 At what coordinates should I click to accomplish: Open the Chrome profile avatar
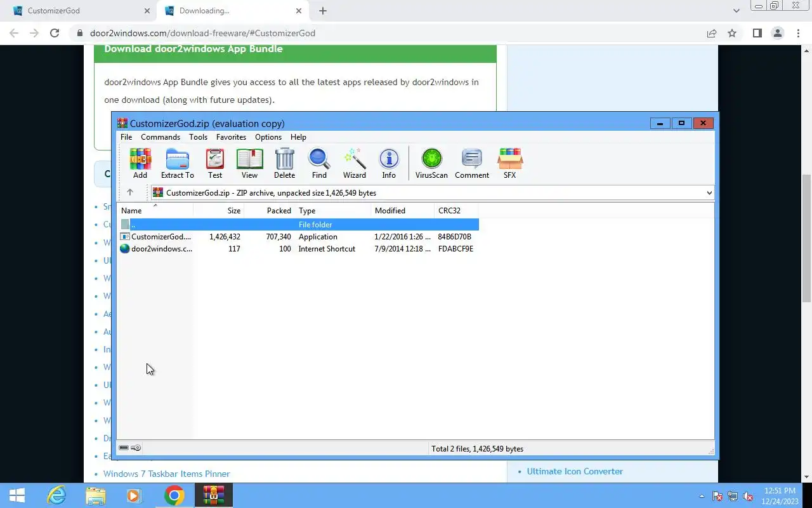pos(778,33)
